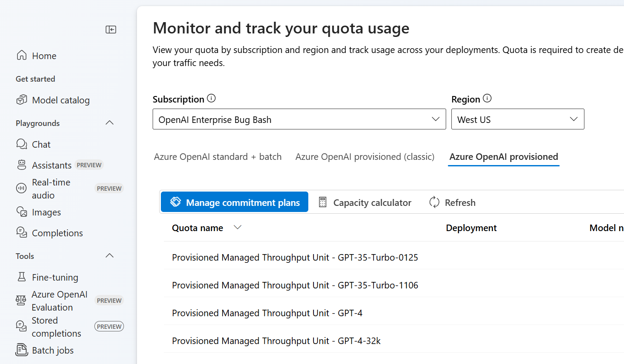Collapse the Tools section
The width and height of the screenshot is (624, 364).
click(110, 256)
